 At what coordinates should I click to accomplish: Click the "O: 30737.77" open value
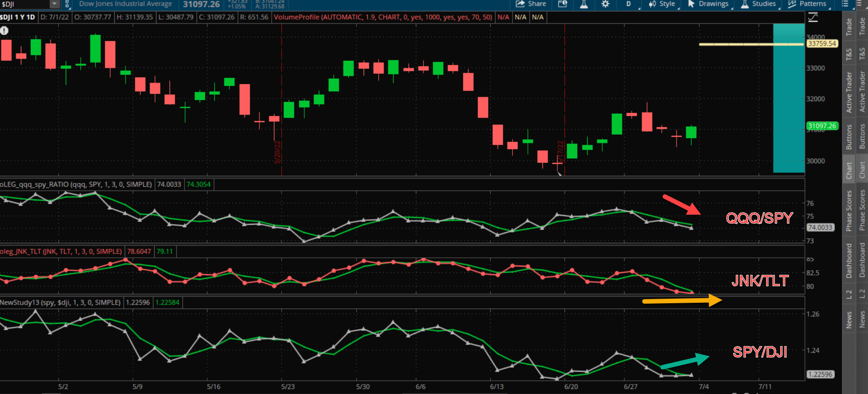[x=93, y=17]
